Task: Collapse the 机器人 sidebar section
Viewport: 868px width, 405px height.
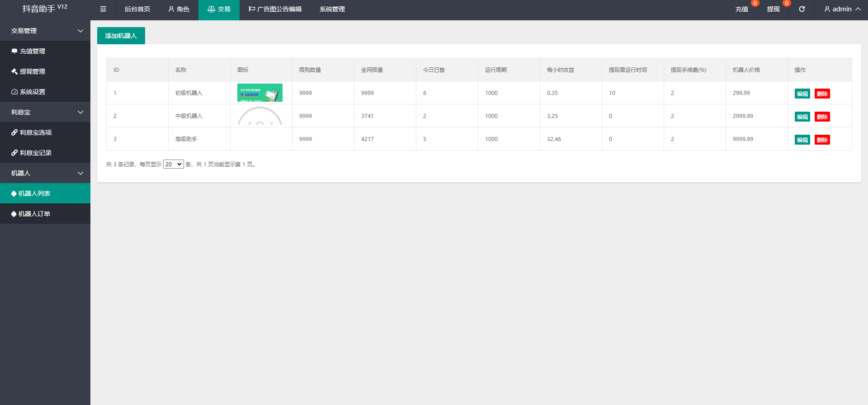Action: [x=45, y=173]
